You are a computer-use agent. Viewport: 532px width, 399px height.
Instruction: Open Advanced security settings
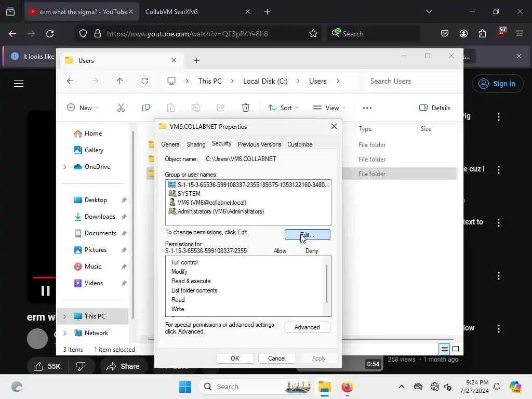click(x=307, y=327)
